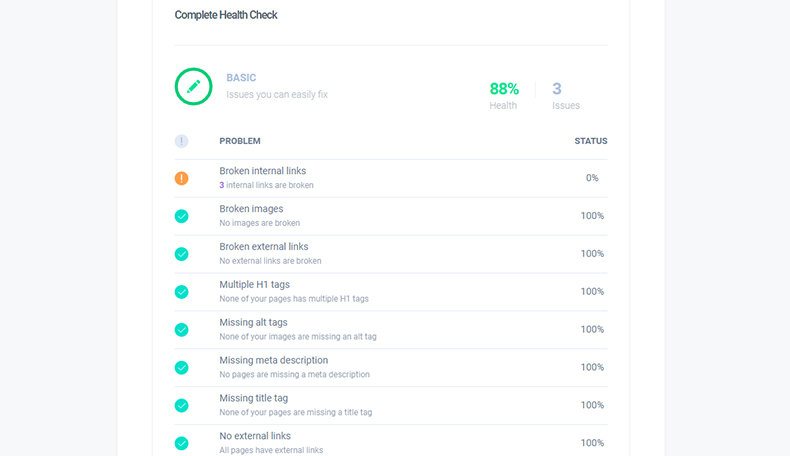Click the 100% status for Missing title tag
The height and width of the screenshot is (456, 790).
pyautogui.click(x=592, y=405)
